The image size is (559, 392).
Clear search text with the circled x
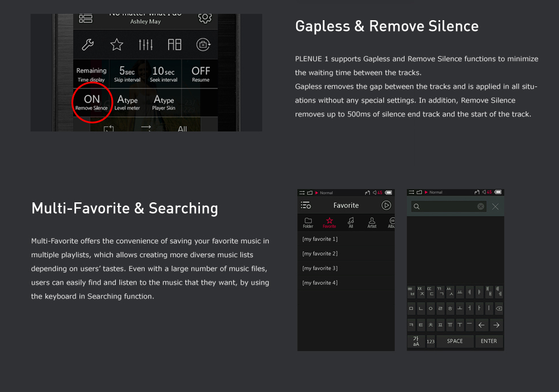click(x=481, y=206)
